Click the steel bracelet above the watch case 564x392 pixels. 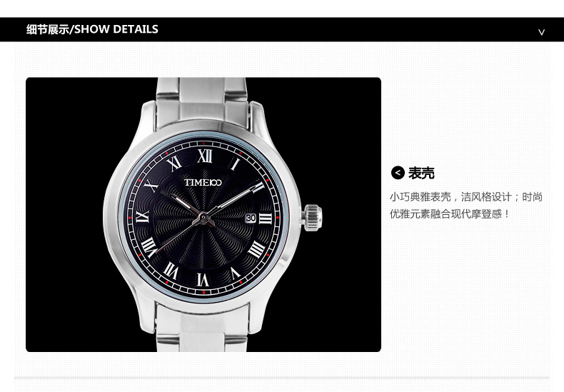point(201,102)
